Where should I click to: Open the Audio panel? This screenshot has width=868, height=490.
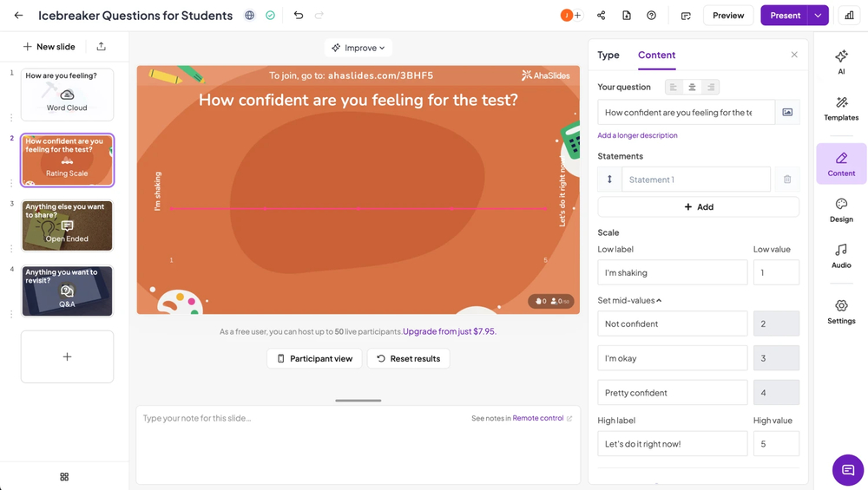(x=841, y=256)
